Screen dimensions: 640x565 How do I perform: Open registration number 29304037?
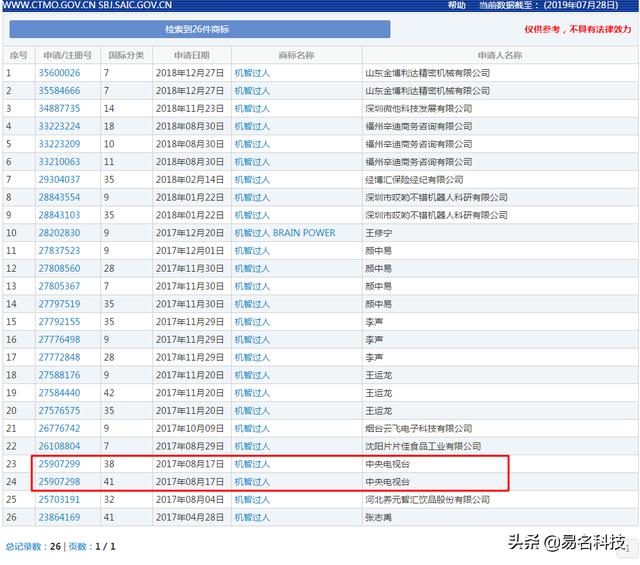click(x=59, y=179)
